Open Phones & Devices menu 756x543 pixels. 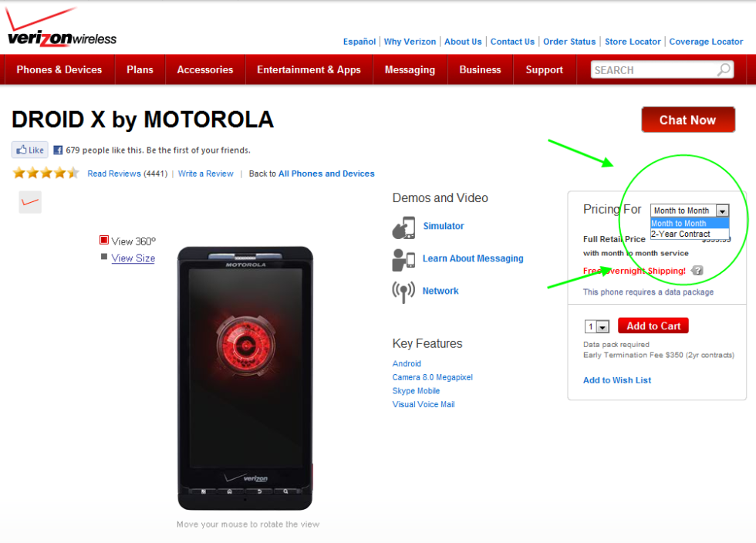click(x=59, y=69)
